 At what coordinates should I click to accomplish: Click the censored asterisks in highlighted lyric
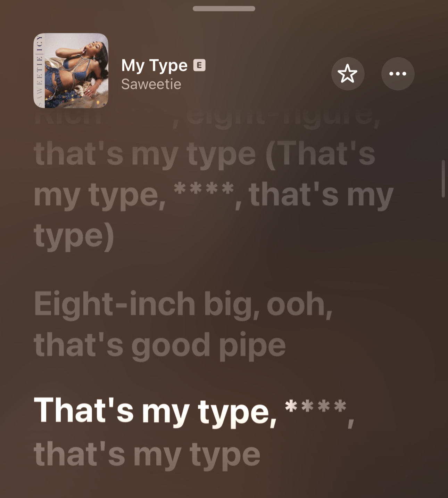pos(316,407)
